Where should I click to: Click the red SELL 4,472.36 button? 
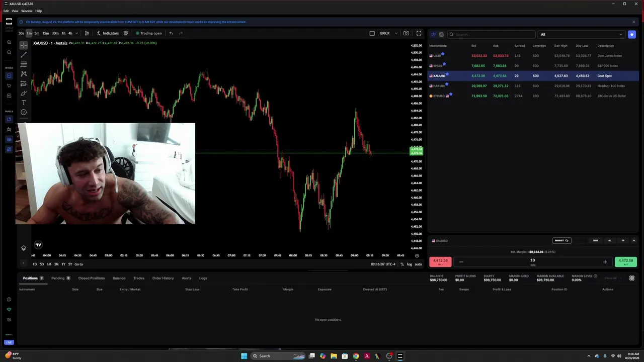(440, 262)
